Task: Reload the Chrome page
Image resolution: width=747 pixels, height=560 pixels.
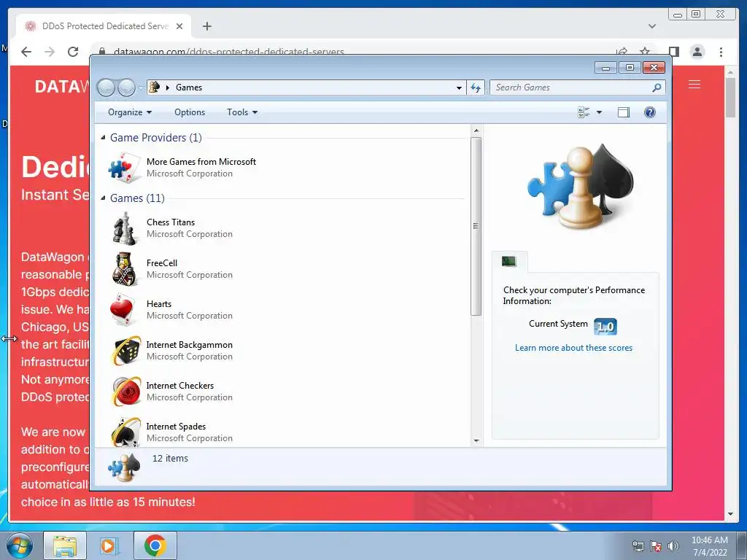Action: coord(73,52)
